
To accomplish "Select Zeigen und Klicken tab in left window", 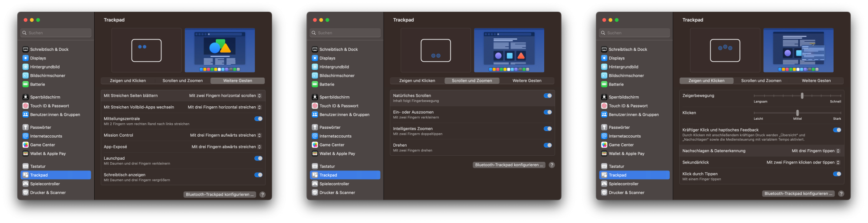I will tap(128, 81).
